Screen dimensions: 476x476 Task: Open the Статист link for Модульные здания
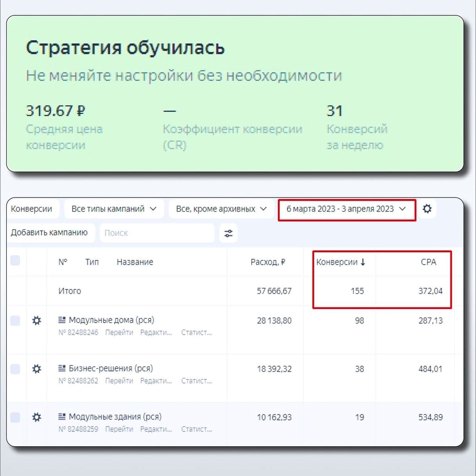point(197,429)
